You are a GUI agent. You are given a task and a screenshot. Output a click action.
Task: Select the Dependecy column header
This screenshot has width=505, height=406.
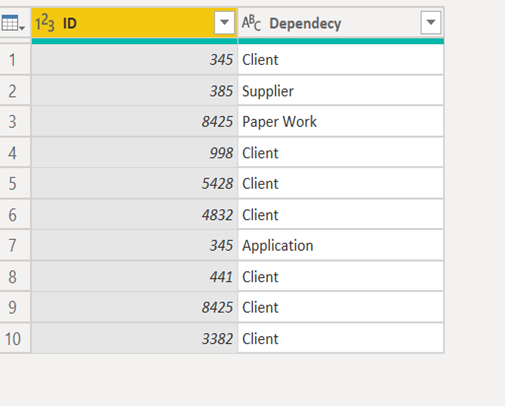click(341, 23)
